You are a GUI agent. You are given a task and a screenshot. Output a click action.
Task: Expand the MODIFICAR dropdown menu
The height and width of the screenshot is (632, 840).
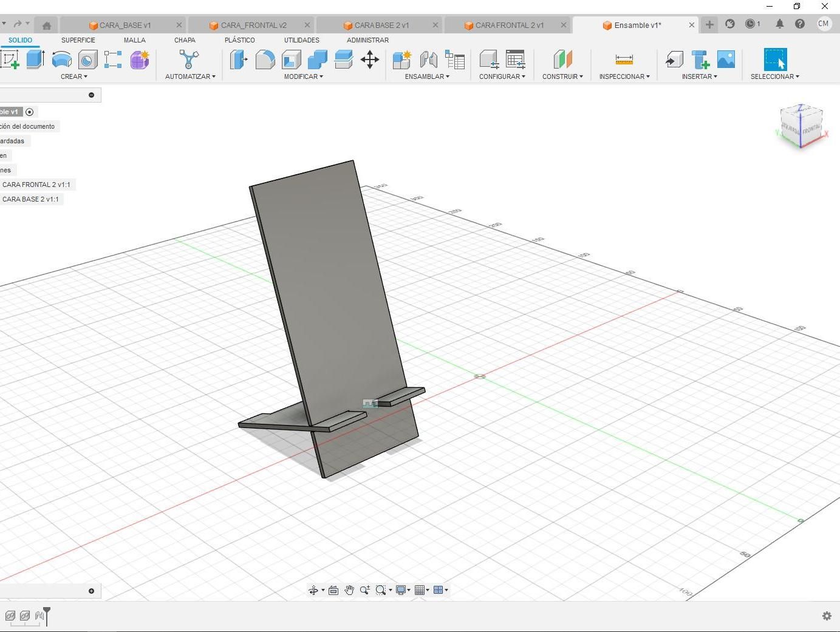click(304, 76)
